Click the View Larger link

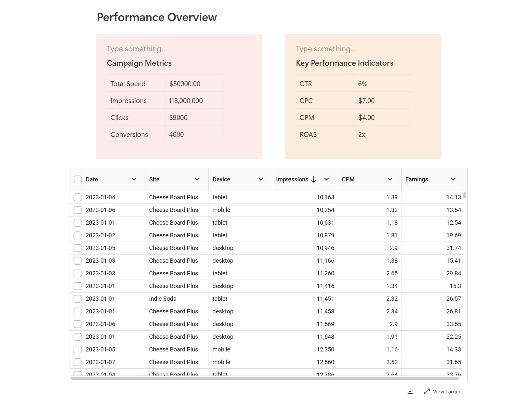pos(446,392)
